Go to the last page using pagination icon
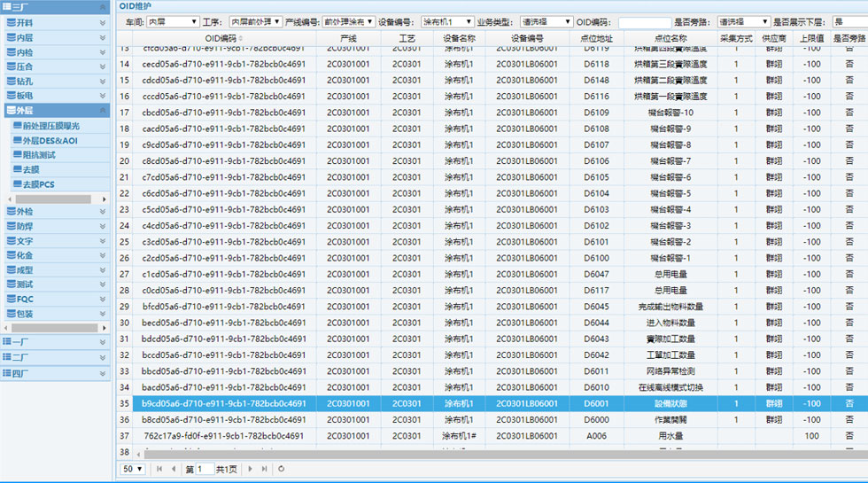 click(263, 469)
